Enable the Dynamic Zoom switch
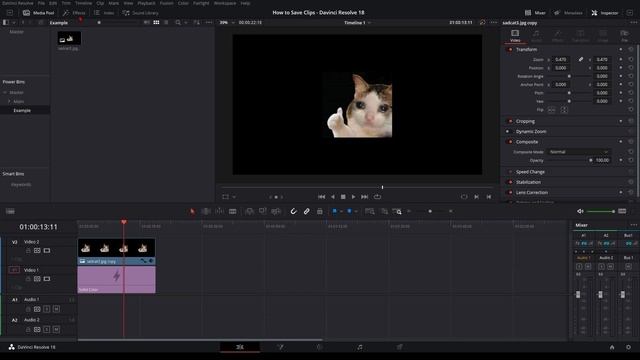This screenshot has height=360, width=640. pyautogui.click(x=508, y=131)
